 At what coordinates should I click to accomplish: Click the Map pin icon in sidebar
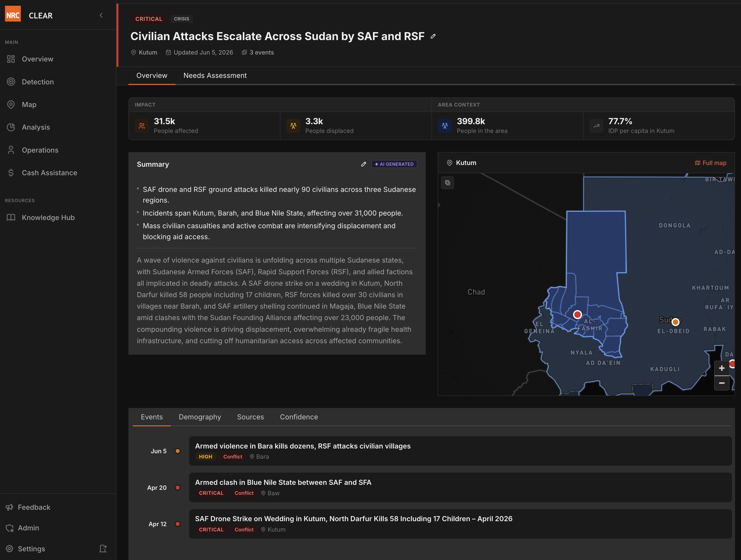pos(11,105)
